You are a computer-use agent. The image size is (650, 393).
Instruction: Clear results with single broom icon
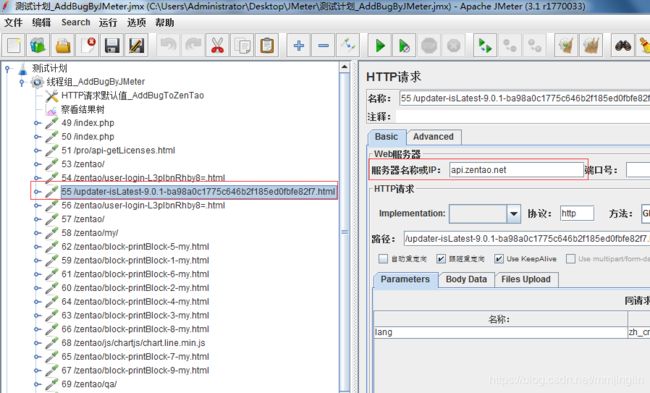(566, 45)
